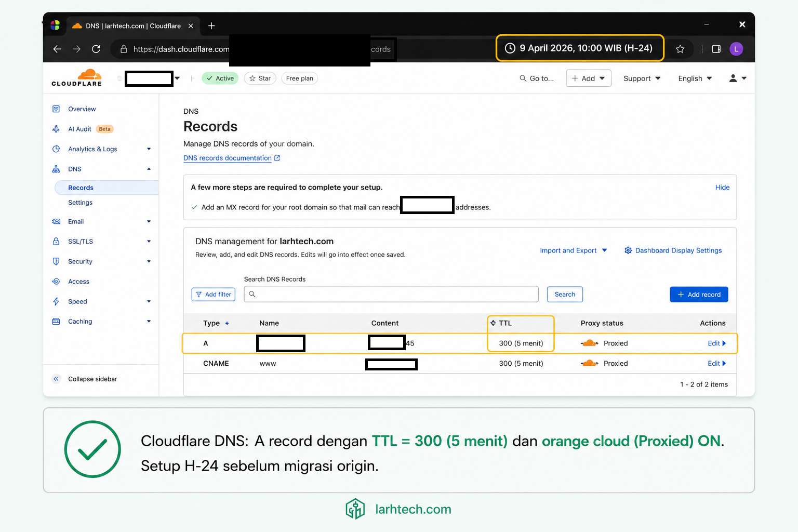Click the orange cloud on A record
The width and height of the screenshot is (798, 532).
(589, 343)
